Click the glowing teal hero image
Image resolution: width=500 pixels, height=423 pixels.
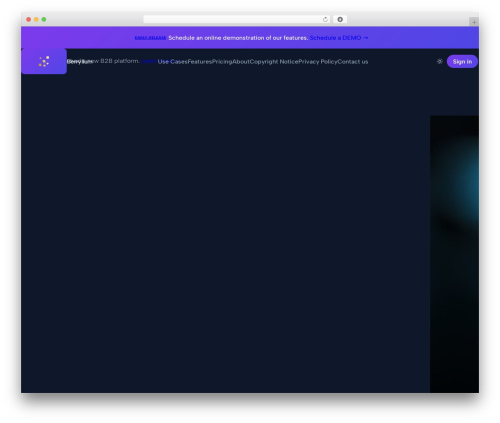pyautogui.click(x=454, y=254)
